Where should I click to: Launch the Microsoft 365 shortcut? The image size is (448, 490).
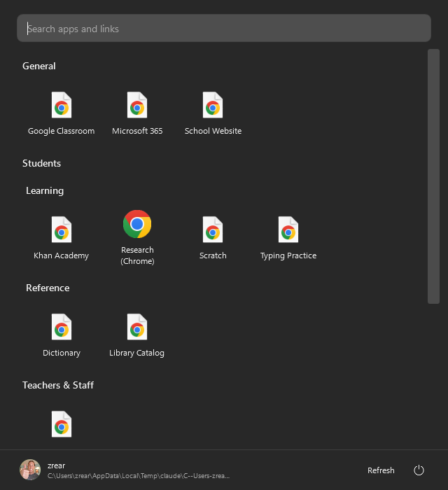137,113
